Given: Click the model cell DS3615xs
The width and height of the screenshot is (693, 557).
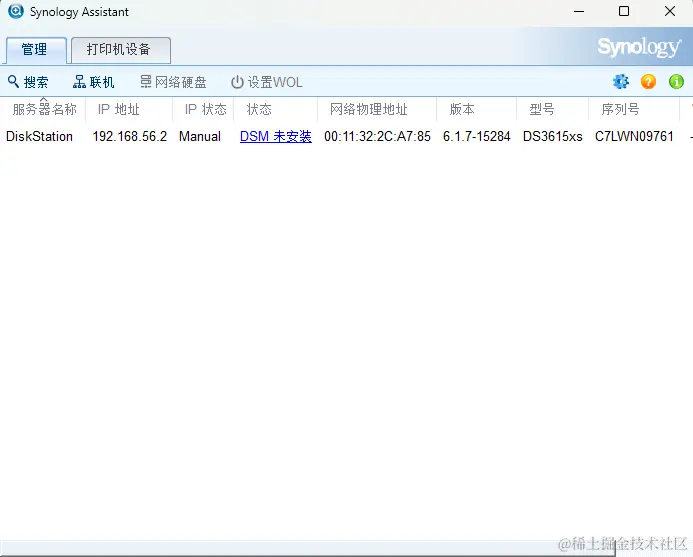Looking at the screenshot, I should coord(552,137).
